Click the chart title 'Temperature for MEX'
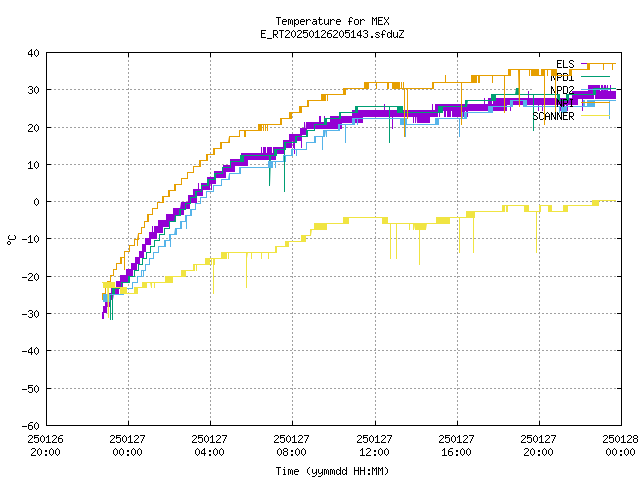This screenshot has width=640, height=480. (x=332, y=21)
